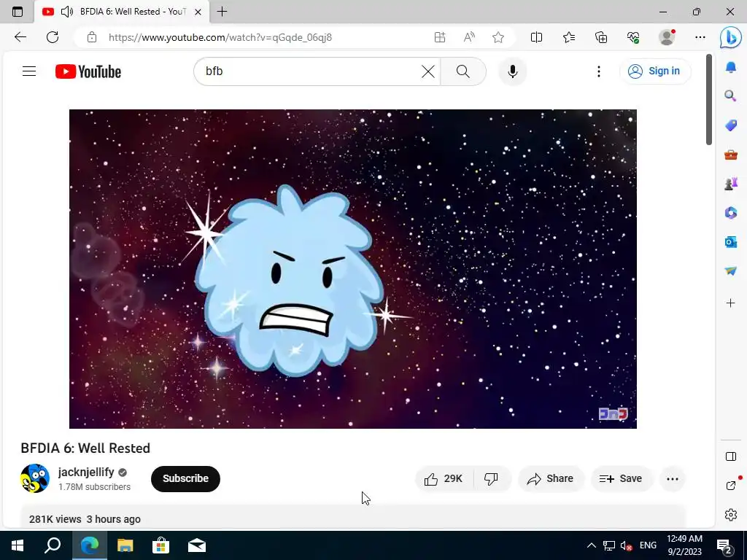Go to YouTube home via logo
The height and width of the screenshot is (560, 747).
(x=88, y=71)
